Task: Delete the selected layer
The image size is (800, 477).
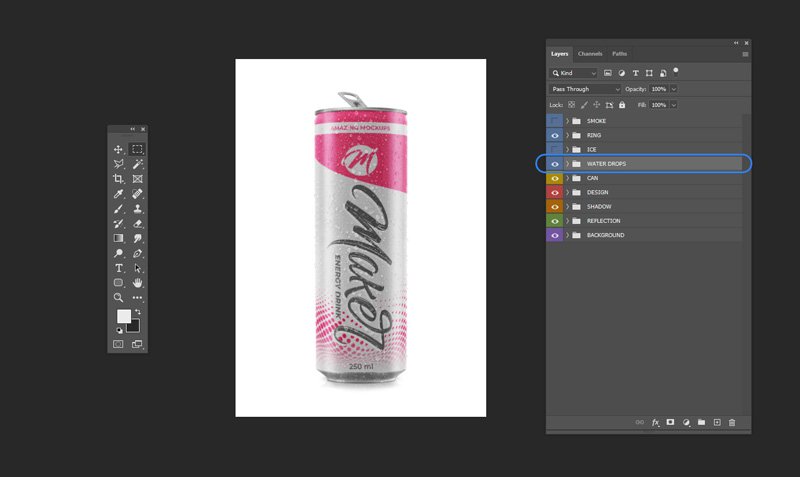Action: pos(732,422)
